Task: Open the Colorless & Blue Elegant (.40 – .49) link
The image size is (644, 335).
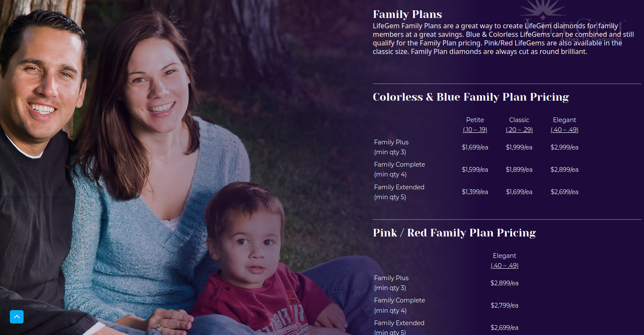Action: point(564,130)
